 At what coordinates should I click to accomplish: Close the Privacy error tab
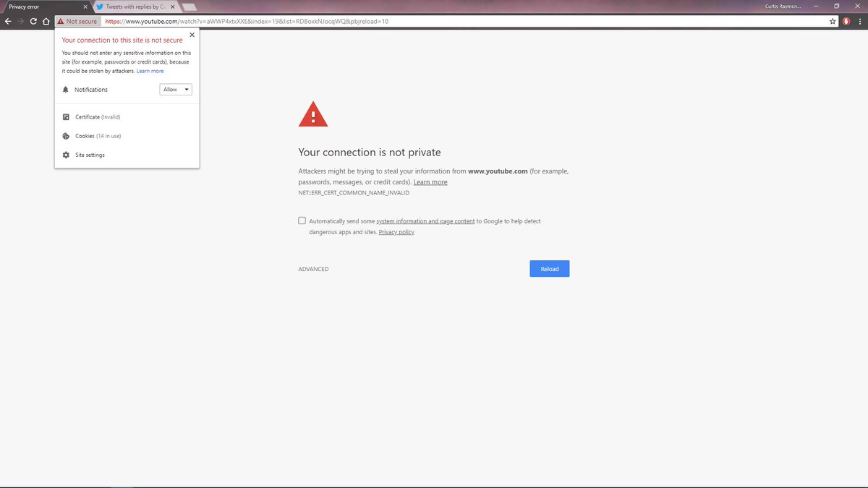pos(84,7)
